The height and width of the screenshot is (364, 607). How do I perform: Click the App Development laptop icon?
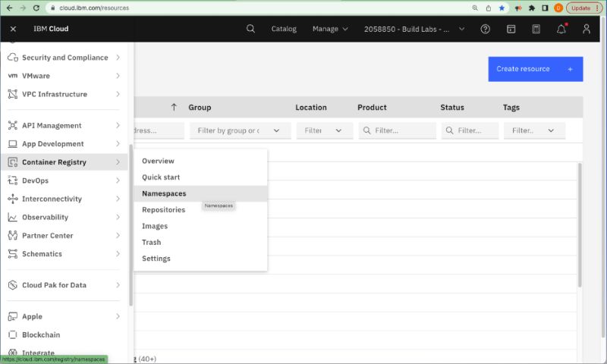click(x=13, y=144)
